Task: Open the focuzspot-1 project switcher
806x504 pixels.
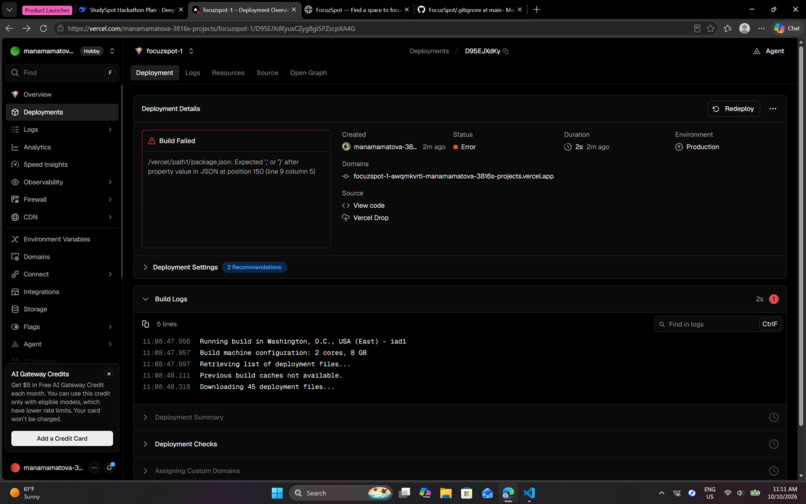Action: (x=191, y=51)
